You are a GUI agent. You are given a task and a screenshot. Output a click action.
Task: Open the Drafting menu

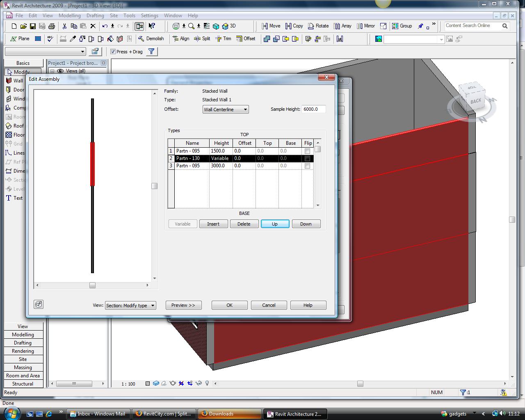pos(95,16)
